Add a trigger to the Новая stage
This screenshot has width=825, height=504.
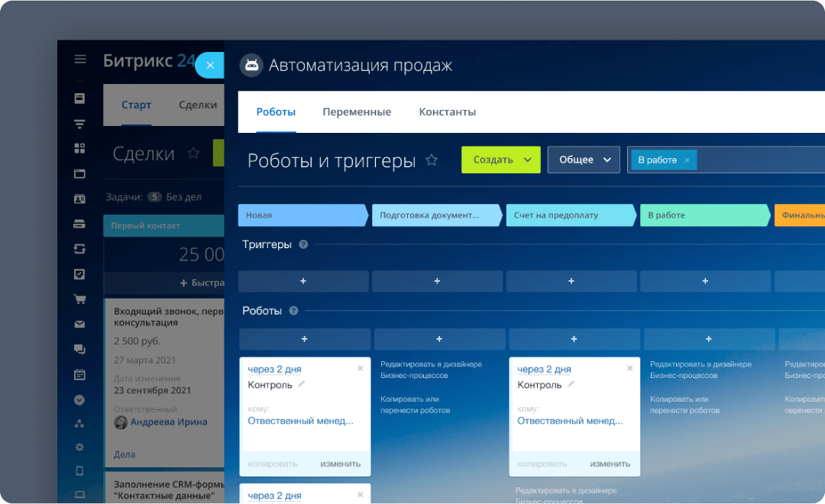point(303,282)
